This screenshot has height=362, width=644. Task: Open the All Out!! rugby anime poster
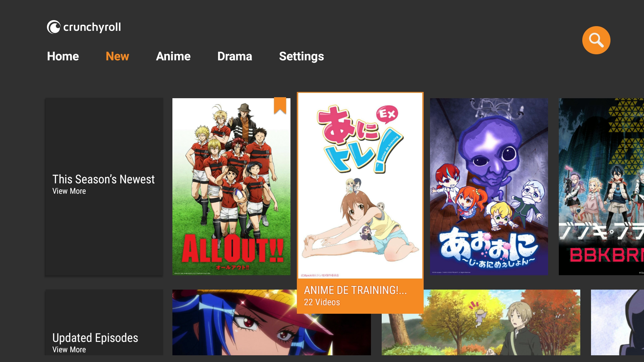point(231,187)
